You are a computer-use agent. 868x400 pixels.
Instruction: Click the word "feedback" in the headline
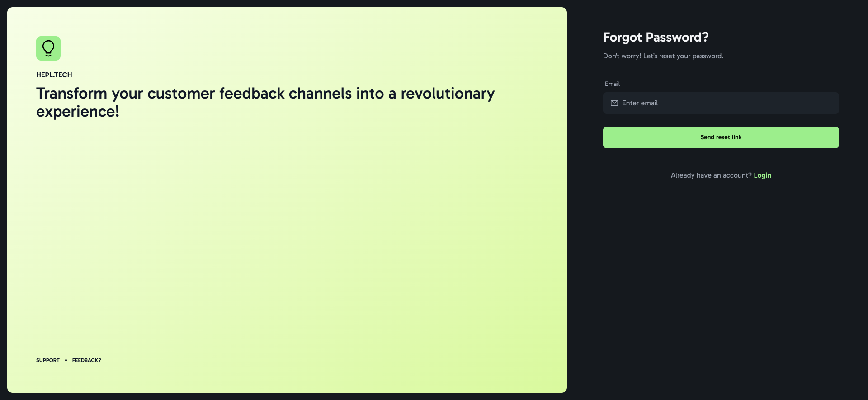252,94
